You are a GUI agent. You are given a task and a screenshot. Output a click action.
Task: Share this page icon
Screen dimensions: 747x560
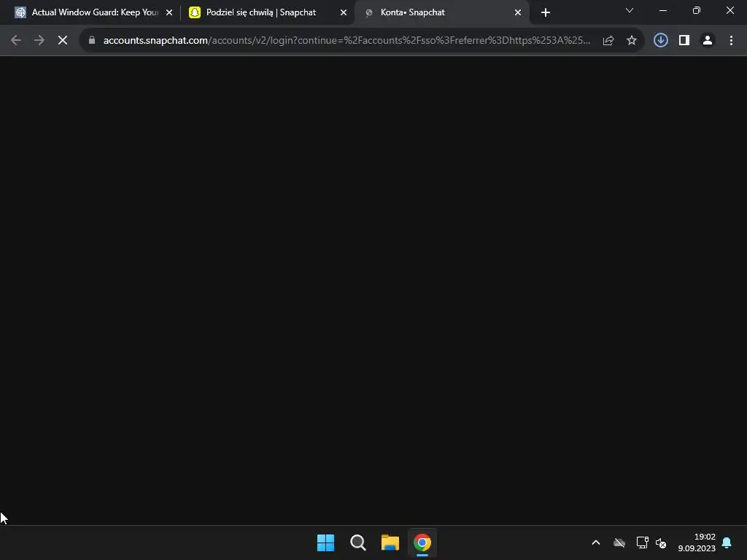[608, 41]
